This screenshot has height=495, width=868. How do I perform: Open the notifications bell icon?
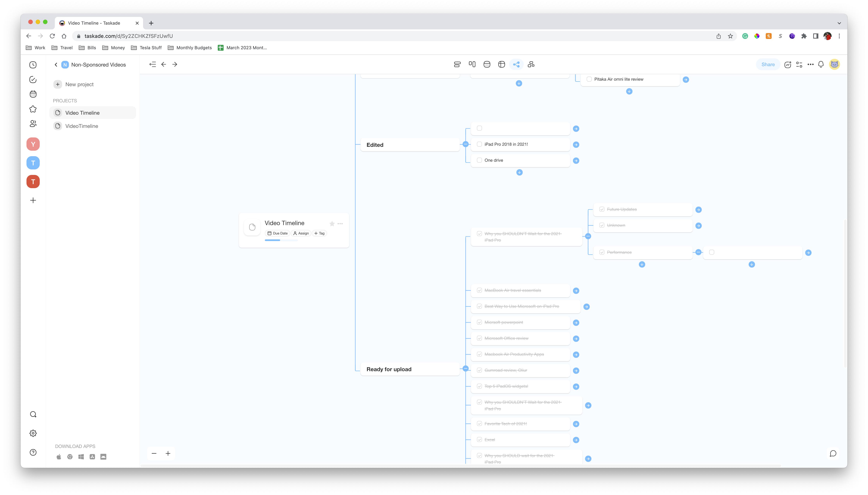[x=821, y=64]
